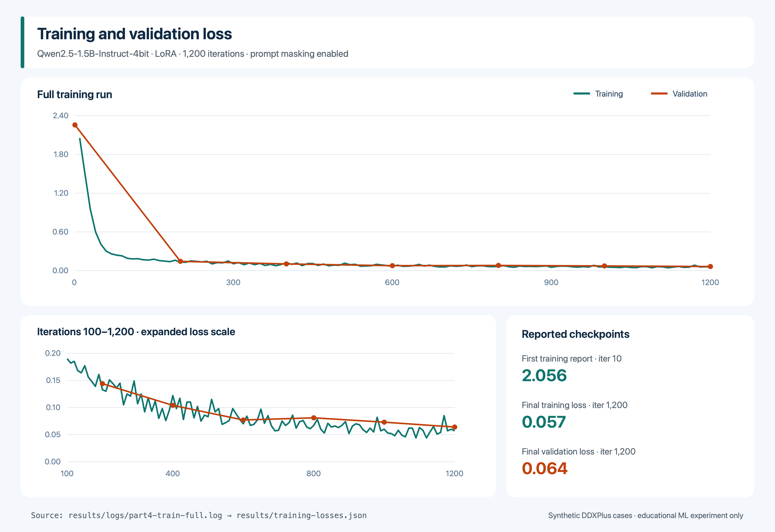Viewport: 775px width, 532px height.
Task: Click the first validation point near 2.40
Action: point(75,125)
